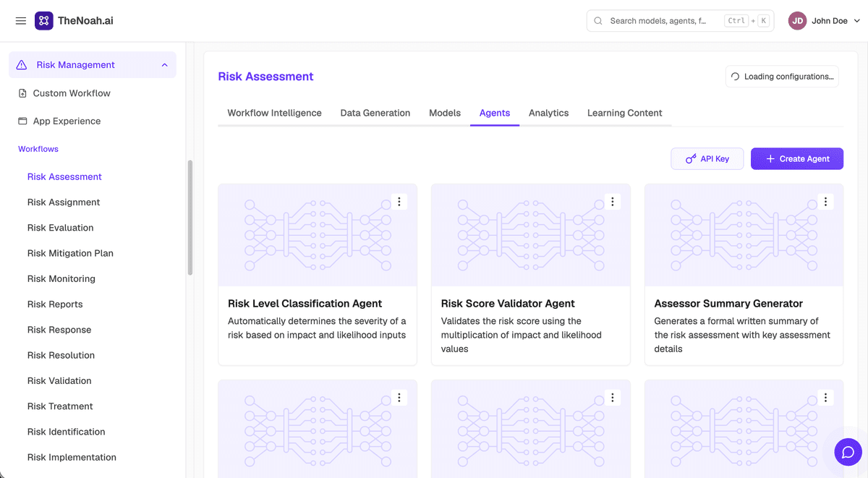868x478 pixels.
Task: Select Risk Evaluation workflow
Action: pos(61,228)
